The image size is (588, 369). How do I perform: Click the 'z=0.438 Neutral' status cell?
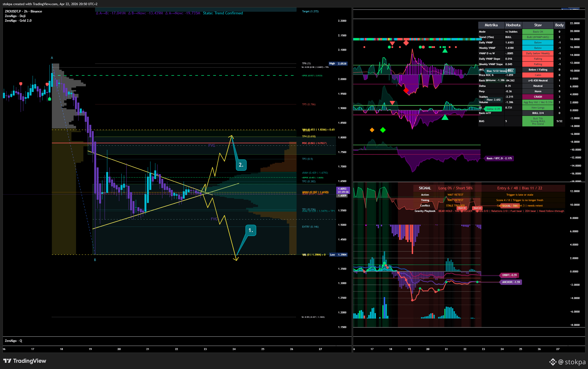point(538,81)
